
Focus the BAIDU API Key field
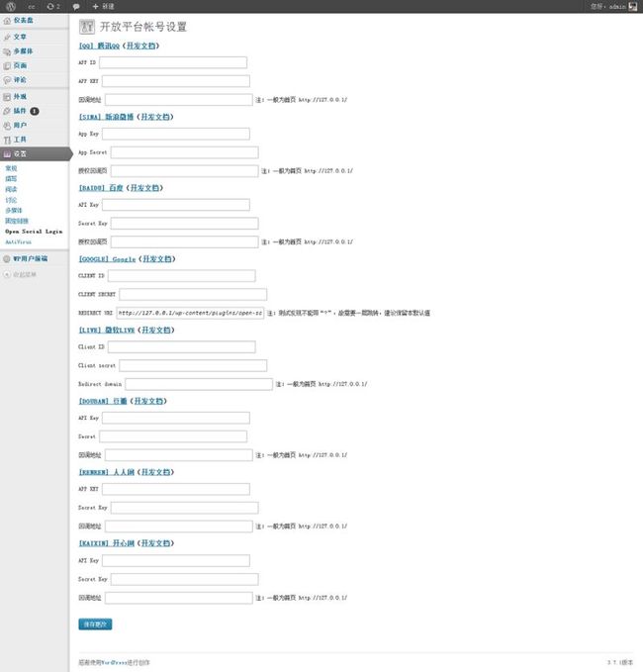tap(176, 205)
